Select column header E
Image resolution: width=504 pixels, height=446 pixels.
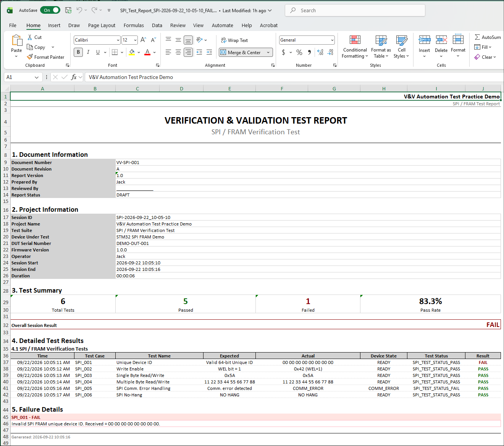tap(229, 89)
